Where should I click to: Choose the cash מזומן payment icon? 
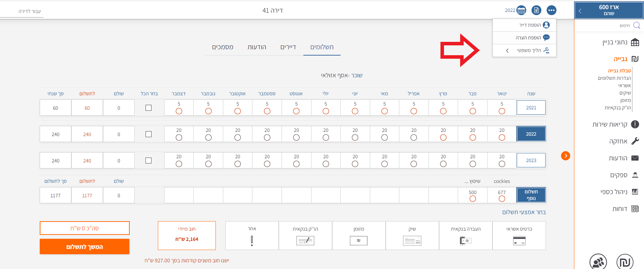(x=359, y=241)
